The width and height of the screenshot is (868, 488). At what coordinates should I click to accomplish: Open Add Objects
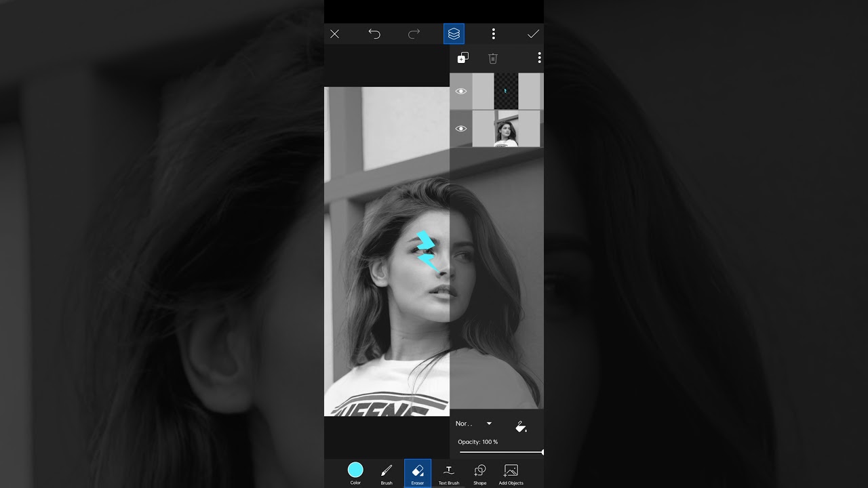511,473
